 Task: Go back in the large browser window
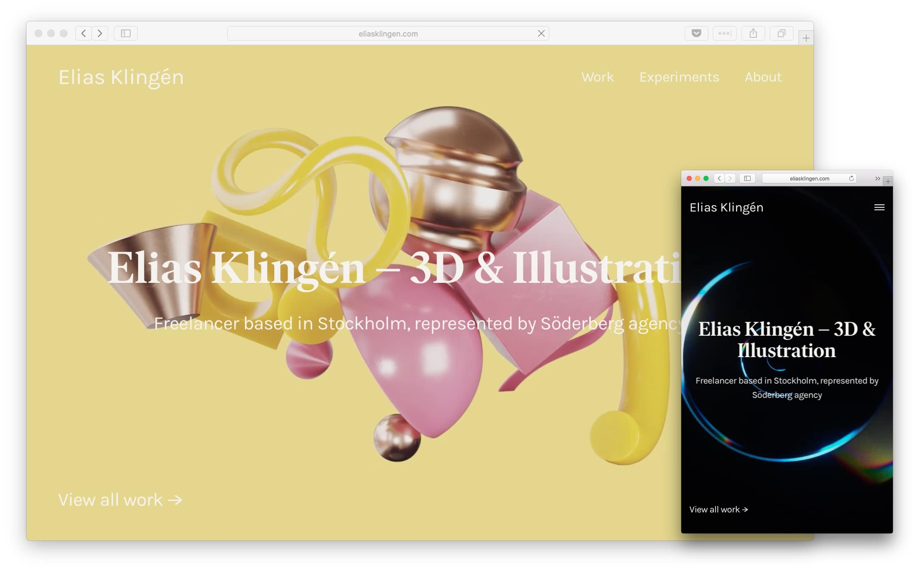pos(84,33)
